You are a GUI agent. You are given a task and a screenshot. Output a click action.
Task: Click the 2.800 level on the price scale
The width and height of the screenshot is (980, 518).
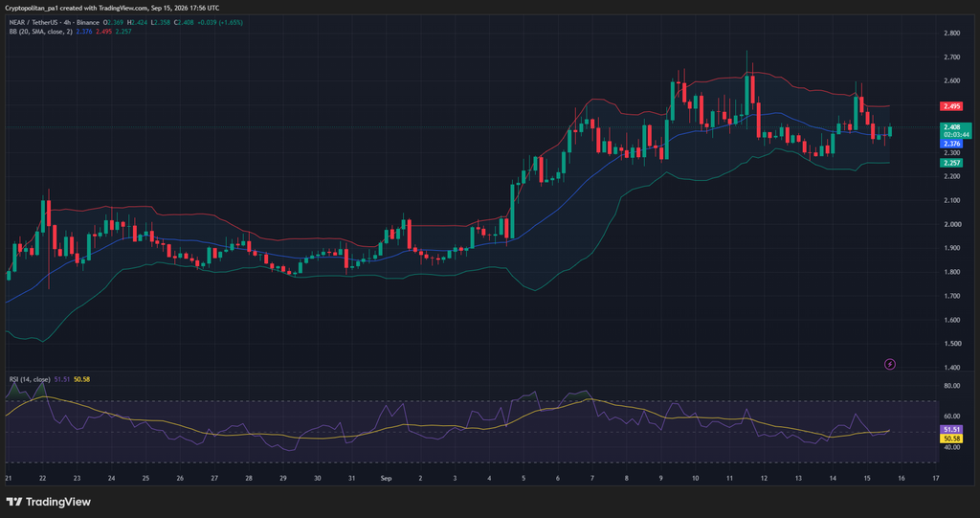952,34
